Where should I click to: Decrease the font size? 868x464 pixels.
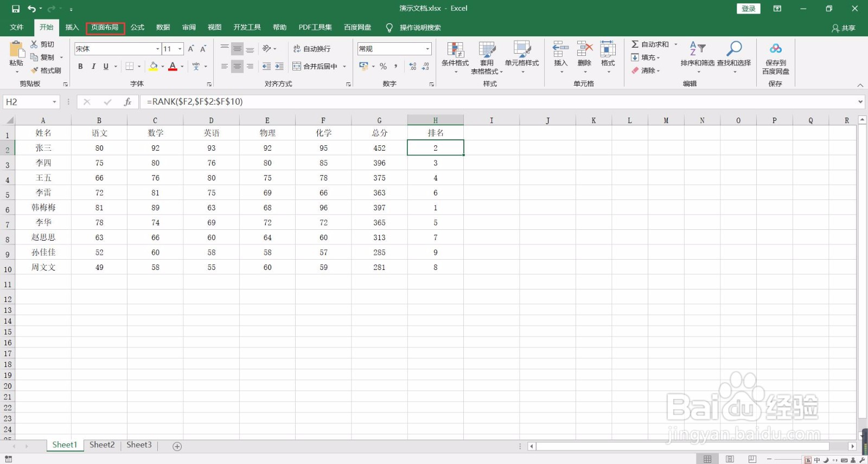click(203, 49)
